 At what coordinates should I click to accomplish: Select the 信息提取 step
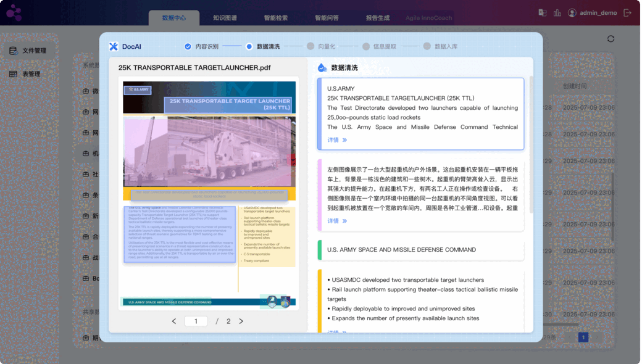(380, 47)
